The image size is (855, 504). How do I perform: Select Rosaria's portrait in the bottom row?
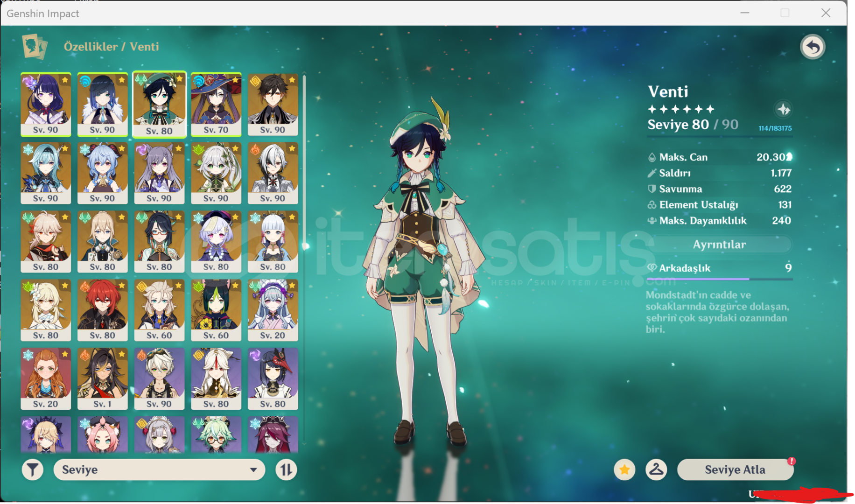273,434
